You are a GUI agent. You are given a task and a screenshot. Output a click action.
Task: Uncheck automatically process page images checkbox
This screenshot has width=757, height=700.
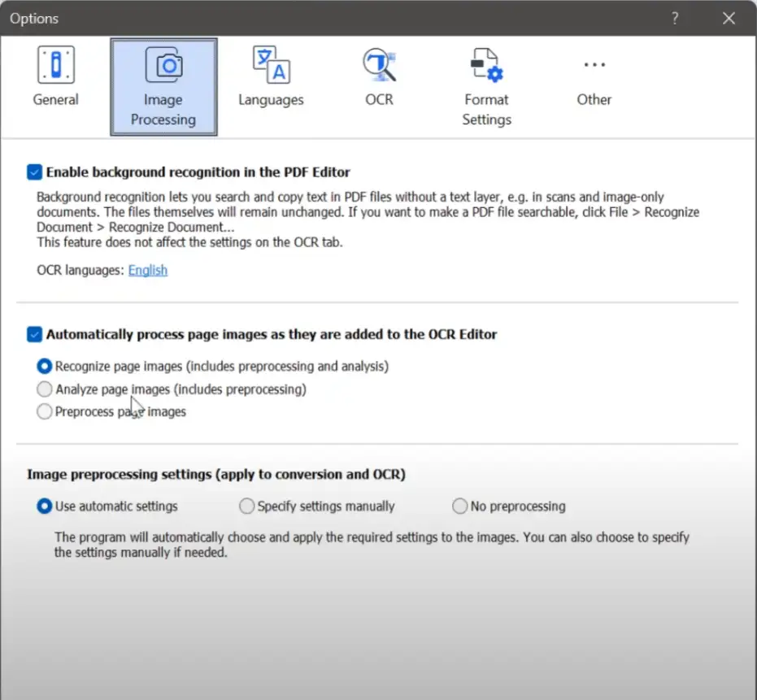(x=34, y=334)
